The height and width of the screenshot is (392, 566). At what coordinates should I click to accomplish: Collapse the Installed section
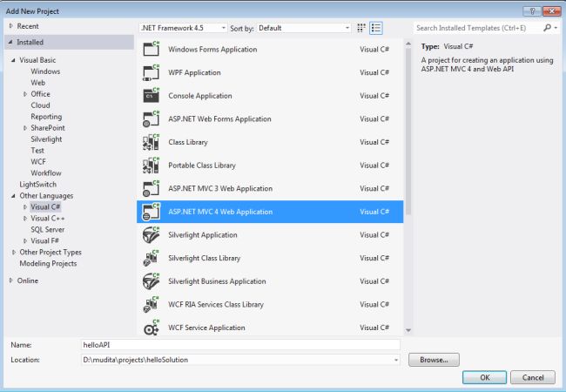click(x=10, y=42)
